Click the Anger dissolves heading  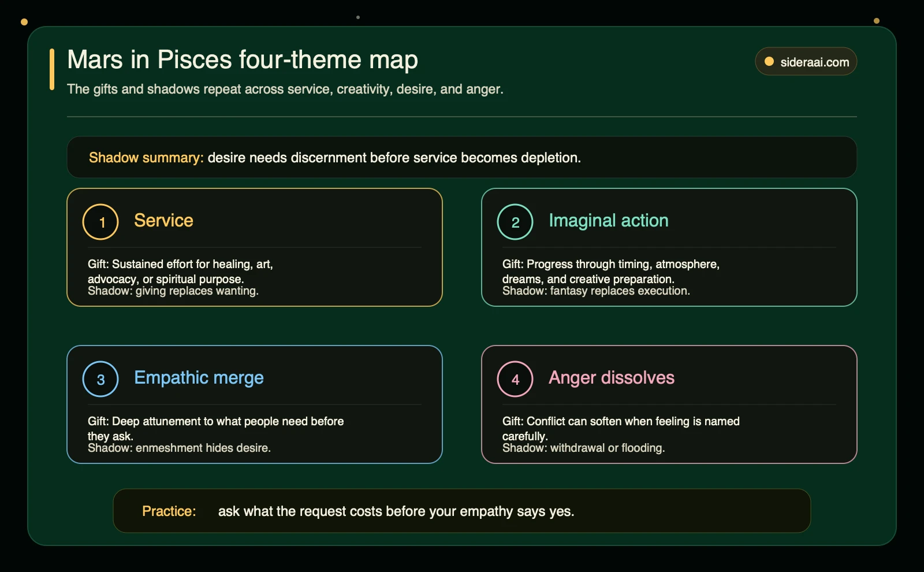coord(612,377)
